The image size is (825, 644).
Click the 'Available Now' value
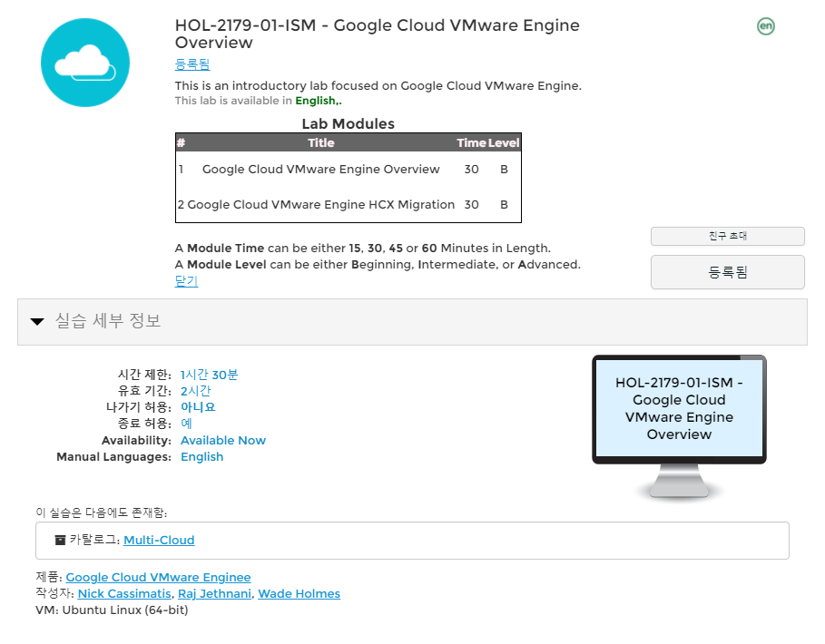[x=223, y=441]
